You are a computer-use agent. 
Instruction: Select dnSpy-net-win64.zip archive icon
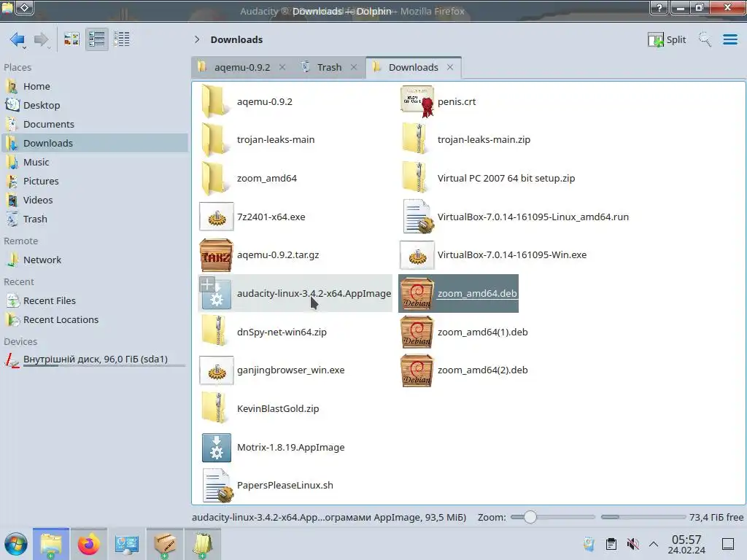click(x=215, y=332)
